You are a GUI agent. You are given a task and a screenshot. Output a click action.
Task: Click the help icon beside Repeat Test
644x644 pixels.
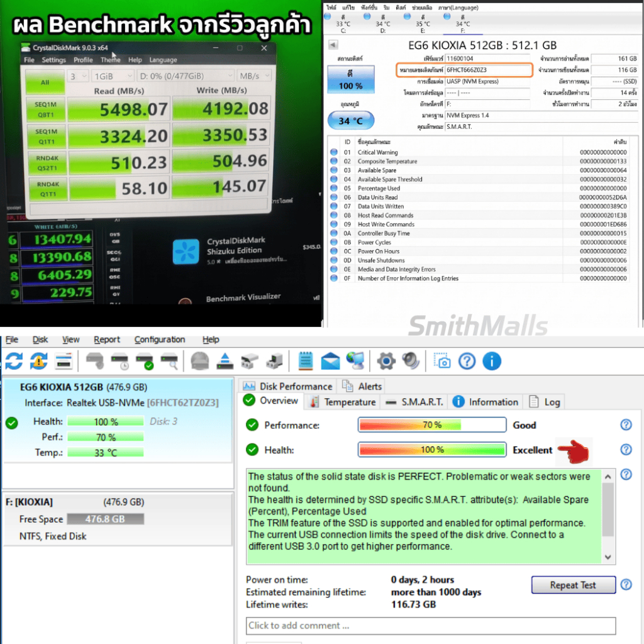pyautogui.click(x=626, y=584)
